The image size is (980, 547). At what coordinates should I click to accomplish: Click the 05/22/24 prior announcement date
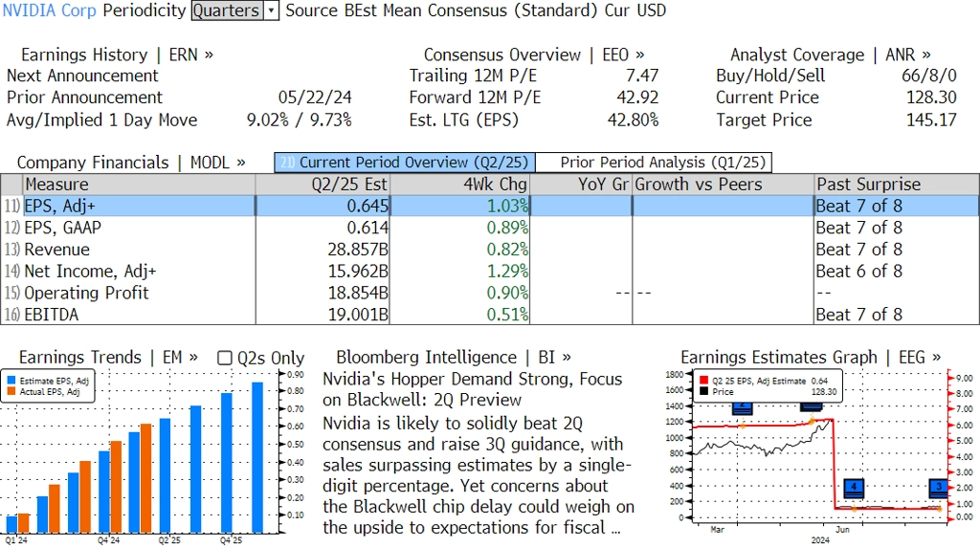(x=315, y=98)
